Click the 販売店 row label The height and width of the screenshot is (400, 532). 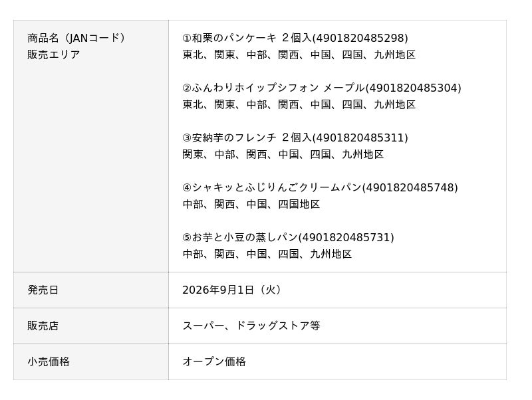click(x=43, y=326)
